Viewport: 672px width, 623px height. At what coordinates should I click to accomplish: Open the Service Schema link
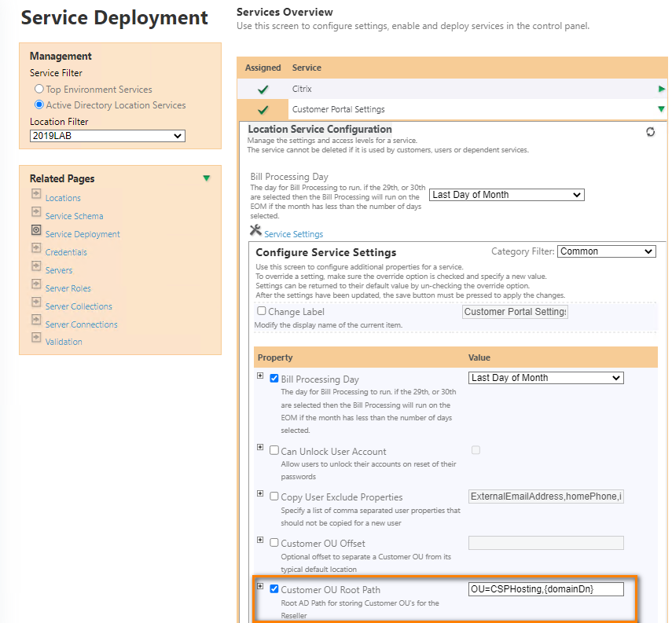tap(74, 216)
